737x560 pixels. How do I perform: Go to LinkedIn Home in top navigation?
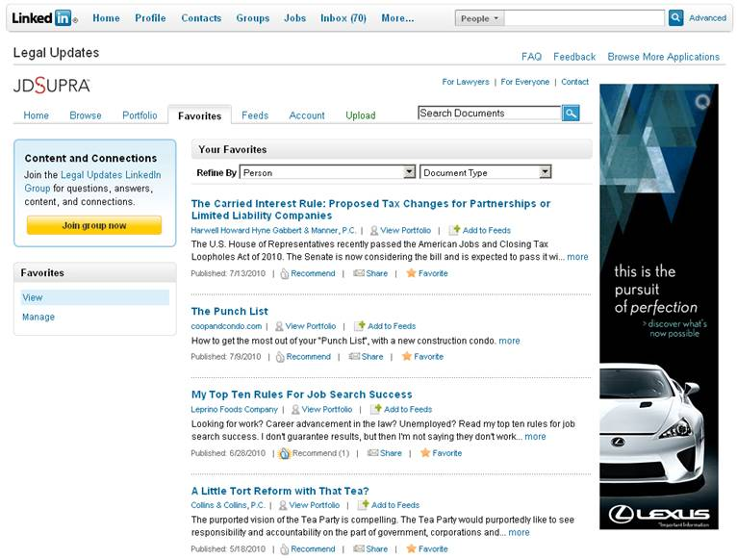(x=106, y=18)
